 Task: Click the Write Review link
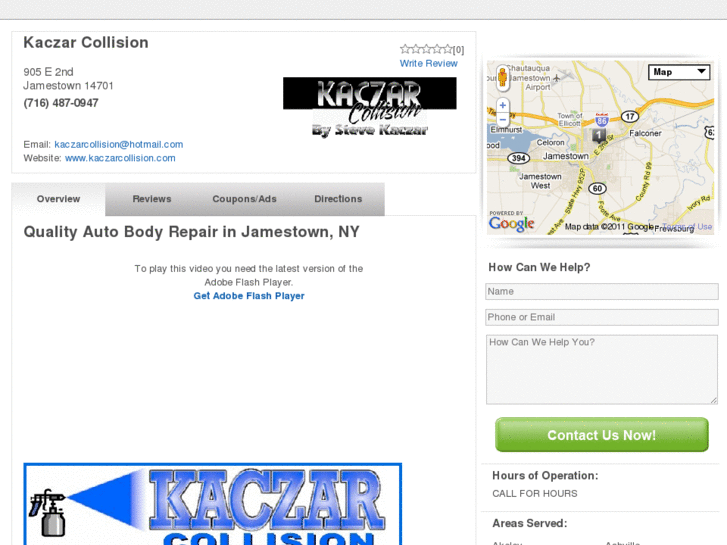[428, 64]
